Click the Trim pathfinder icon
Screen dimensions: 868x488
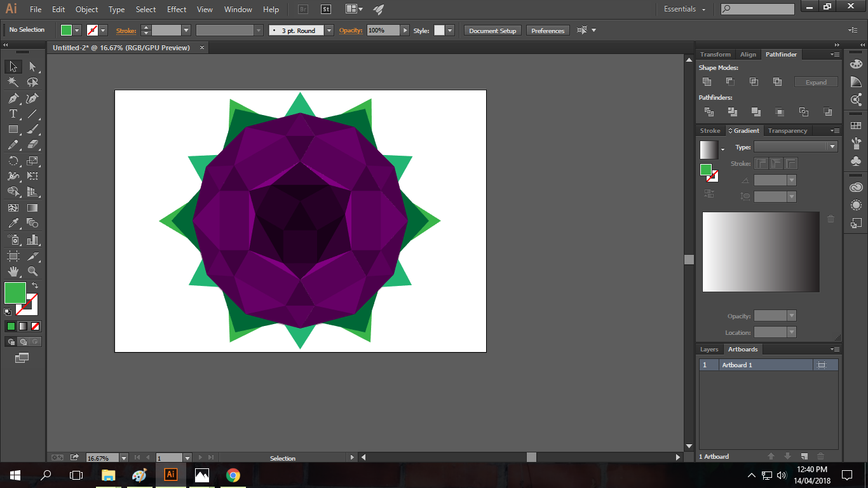[x=733, y=112]
